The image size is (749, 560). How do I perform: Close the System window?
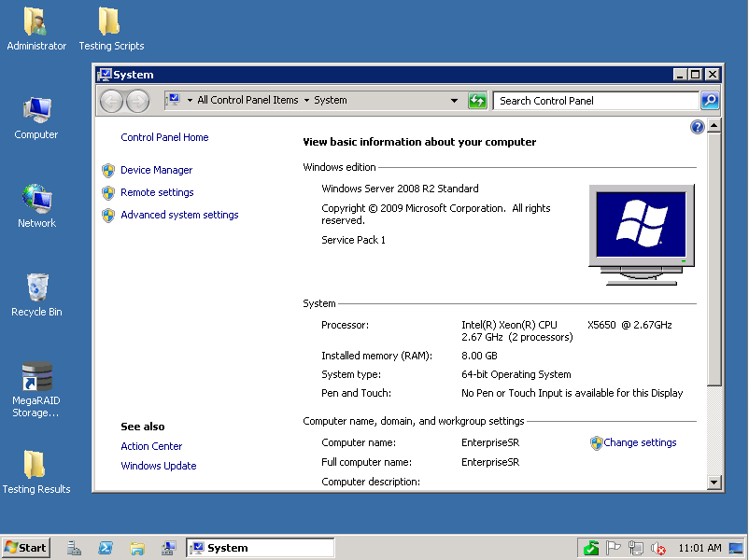712,75
